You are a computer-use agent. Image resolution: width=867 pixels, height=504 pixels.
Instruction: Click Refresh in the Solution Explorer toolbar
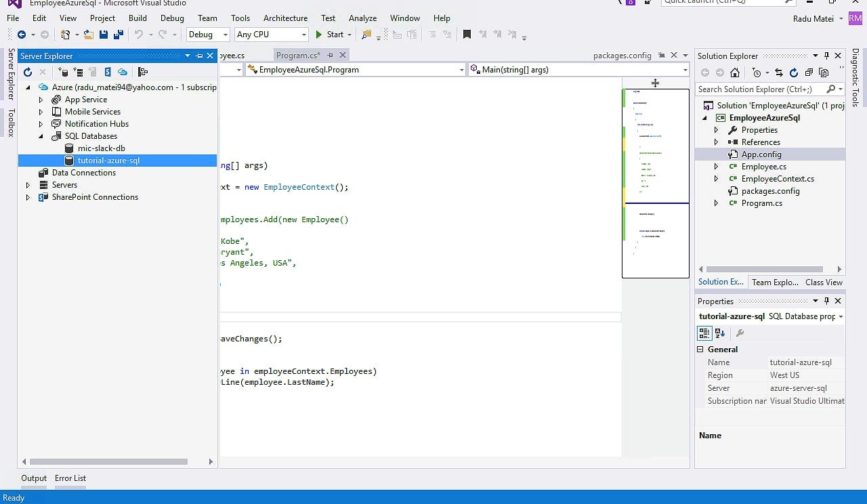[x=794, y=72]
